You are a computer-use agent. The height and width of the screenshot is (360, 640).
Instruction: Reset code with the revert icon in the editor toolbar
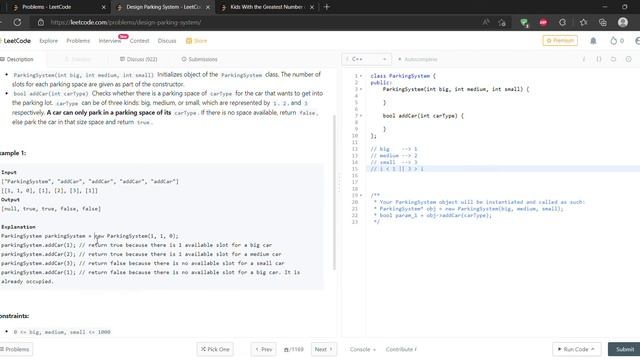tap(613, 59)
